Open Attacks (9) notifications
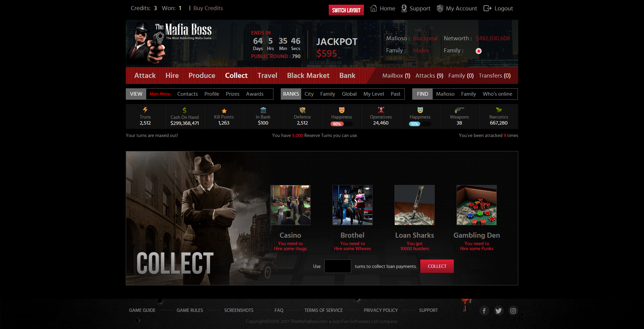This screenshot has width=644, height=329. [429, 76]
